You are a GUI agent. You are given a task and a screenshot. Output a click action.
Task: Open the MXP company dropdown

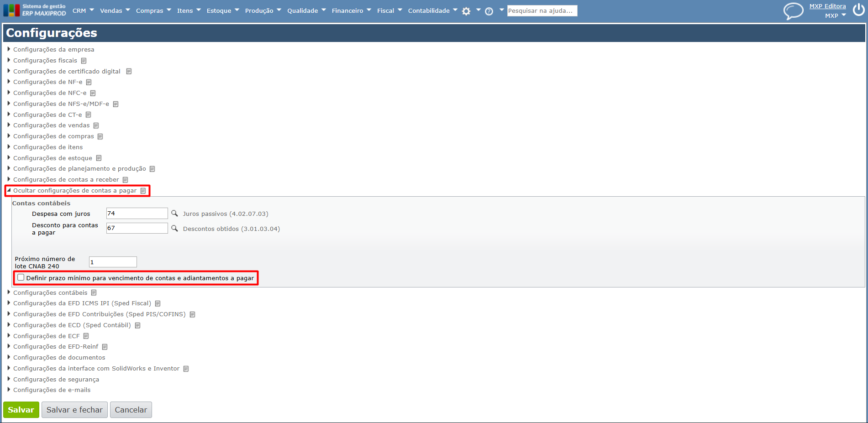point(835,16)
